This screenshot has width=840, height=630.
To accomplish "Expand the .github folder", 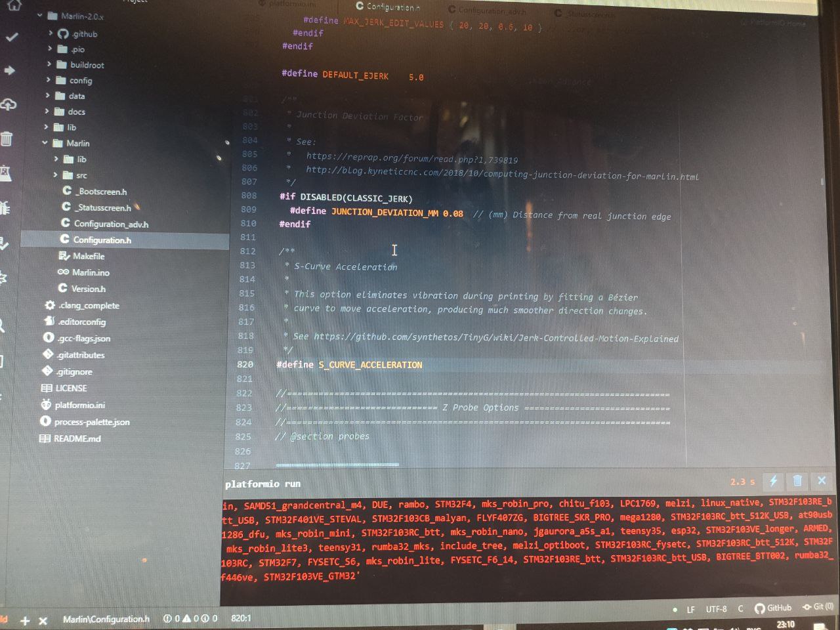I will [51, 33].
